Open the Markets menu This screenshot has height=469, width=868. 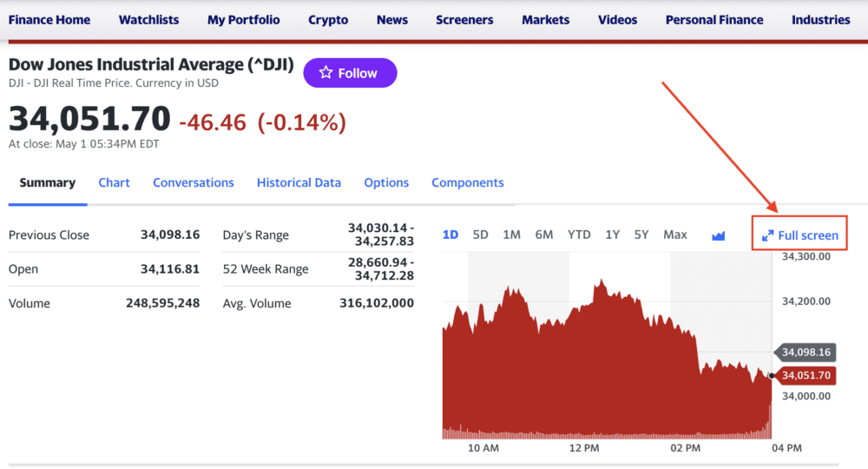(545, 19)
